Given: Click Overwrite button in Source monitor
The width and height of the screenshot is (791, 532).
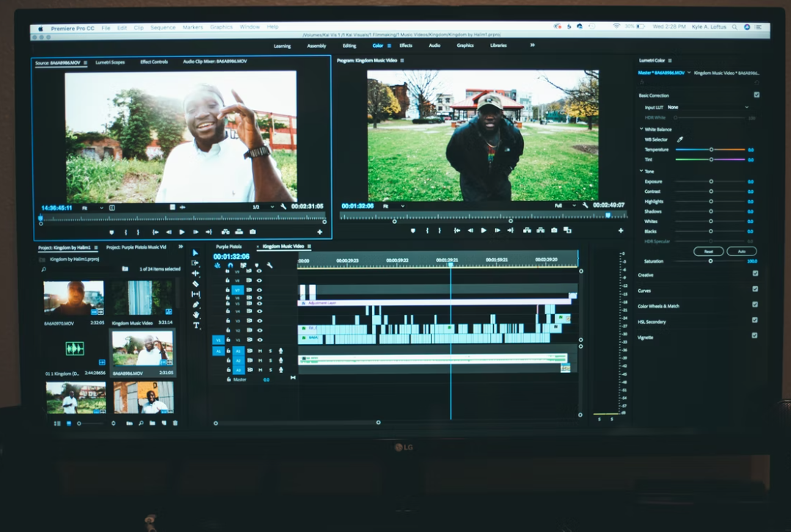Looking at the screenshot, I should point(239,232).
